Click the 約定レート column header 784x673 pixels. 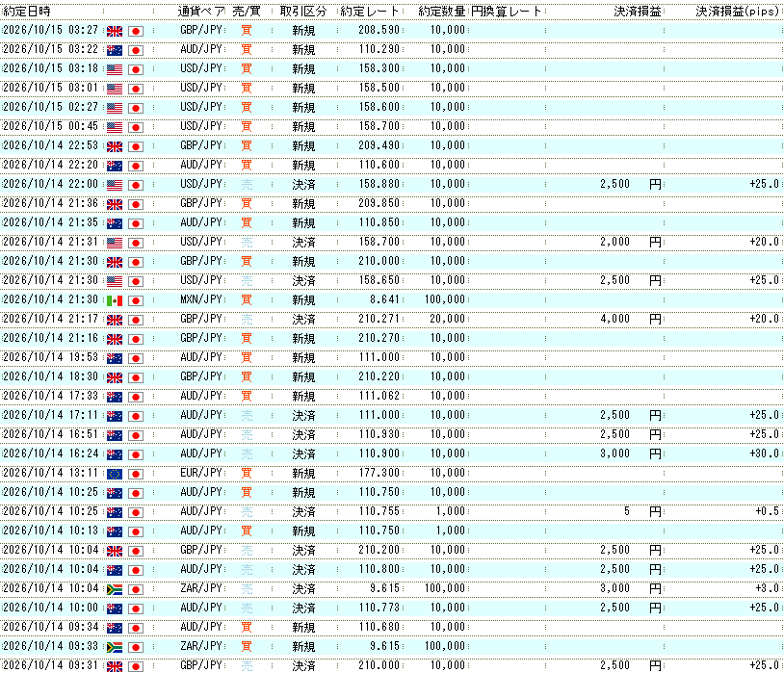(x=370, y=11)
